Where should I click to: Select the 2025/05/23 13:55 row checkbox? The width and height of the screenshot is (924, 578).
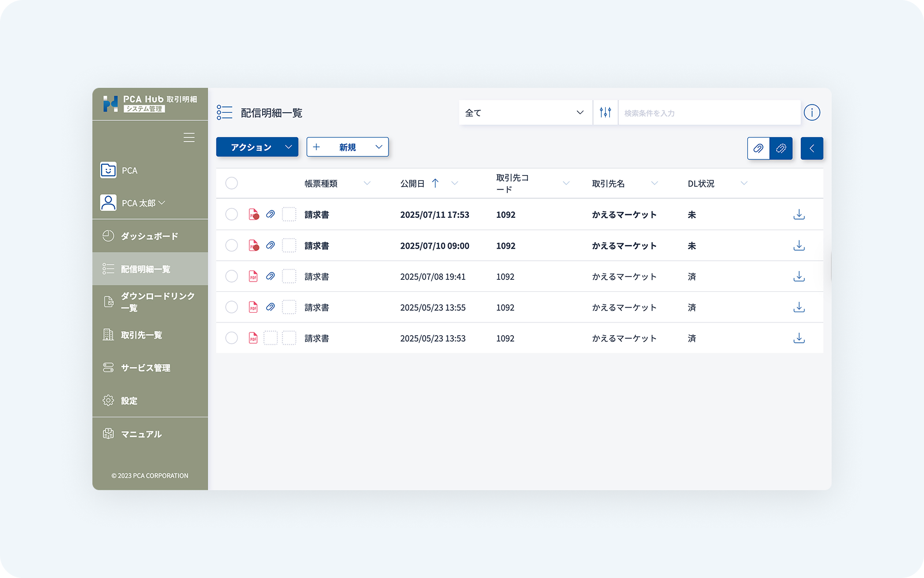232,307
